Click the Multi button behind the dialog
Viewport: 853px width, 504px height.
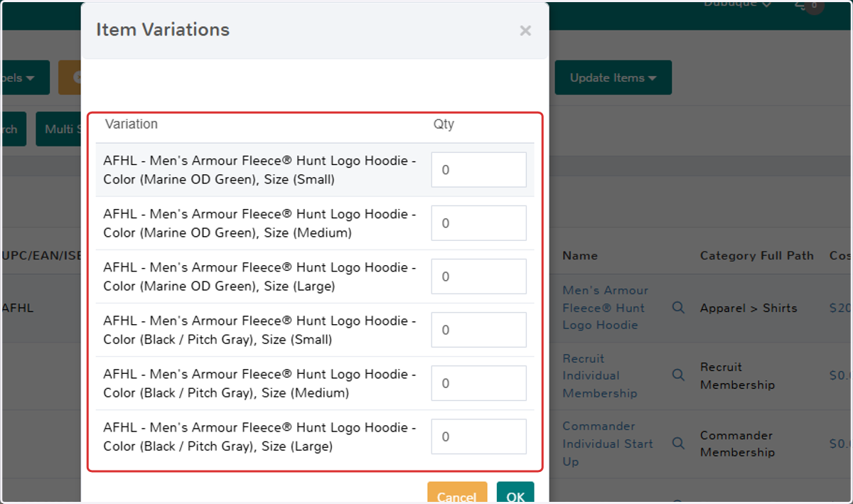point(58,129)
